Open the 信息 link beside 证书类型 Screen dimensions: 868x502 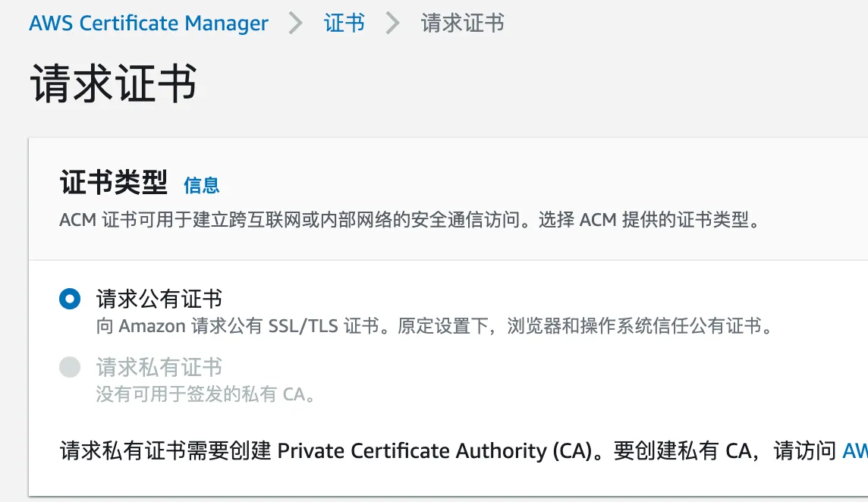click(201, 185)
